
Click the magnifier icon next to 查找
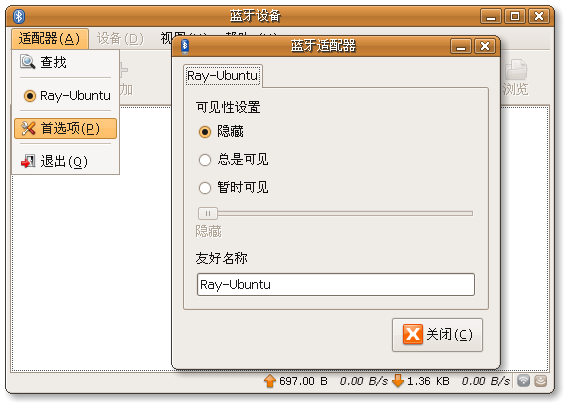(x=27, y=62)
